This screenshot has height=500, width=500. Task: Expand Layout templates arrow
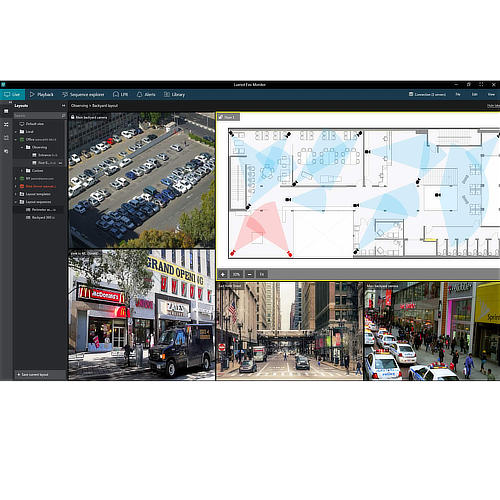coord(16,194)
